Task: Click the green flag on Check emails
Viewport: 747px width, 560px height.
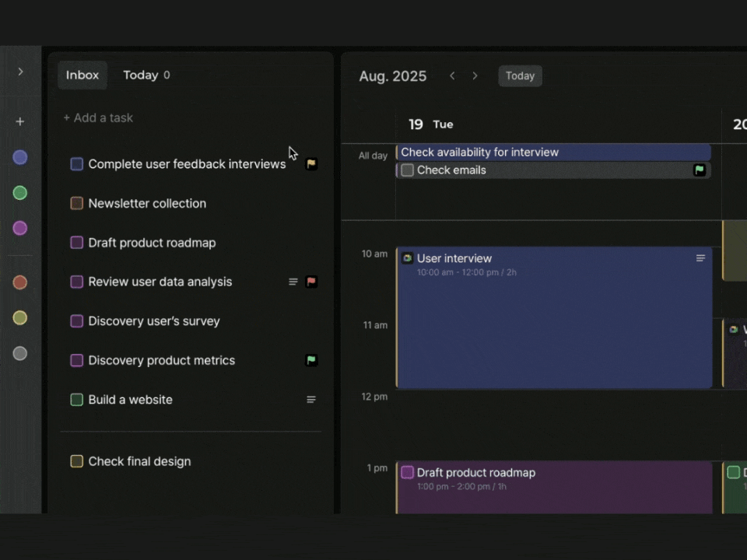Action: coord(700,170)
